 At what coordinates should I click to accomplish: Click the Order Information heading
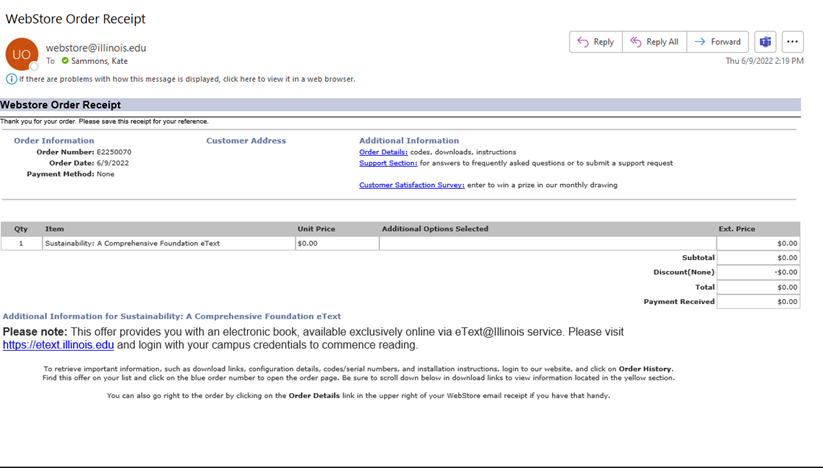tap(54, 141)
